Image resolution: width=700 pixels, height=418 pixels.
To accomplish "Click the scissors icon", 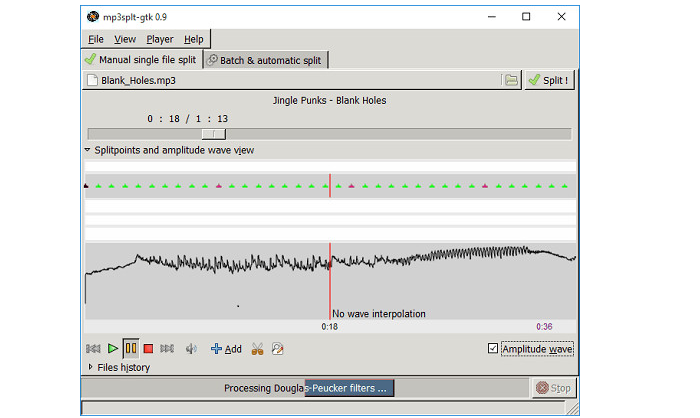I will click(257, 349).
